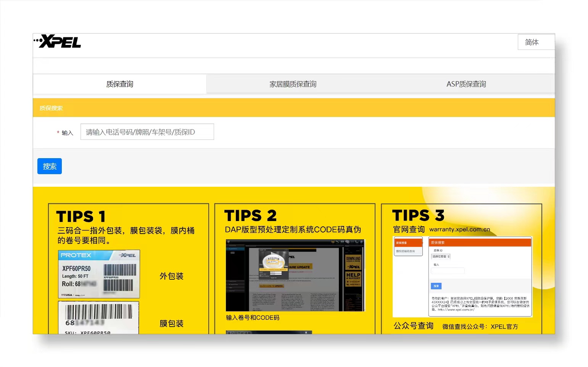Click the PROTEX outer package label image

(99, 274)
